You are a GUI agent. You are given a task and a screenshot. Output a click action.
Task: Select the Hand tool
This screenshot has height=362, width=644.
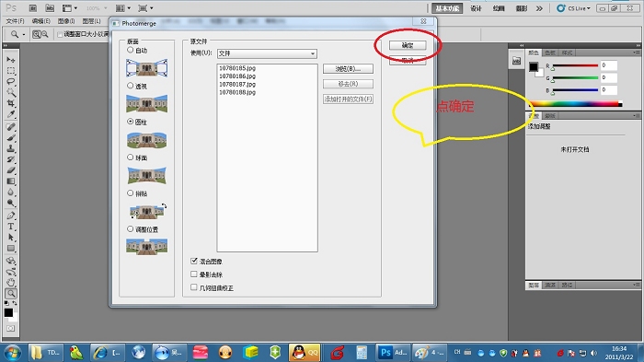11,282
